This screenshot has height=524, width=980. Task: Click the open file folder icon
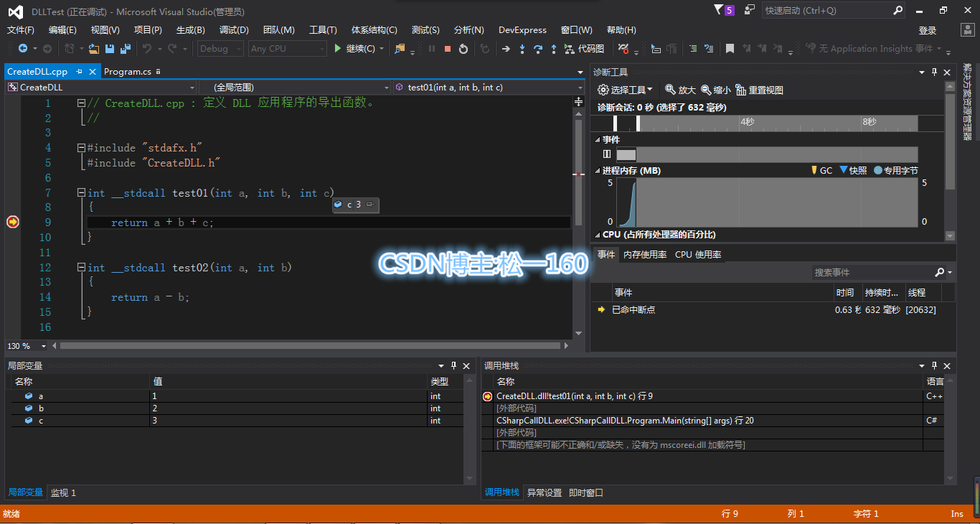point(94,49)
